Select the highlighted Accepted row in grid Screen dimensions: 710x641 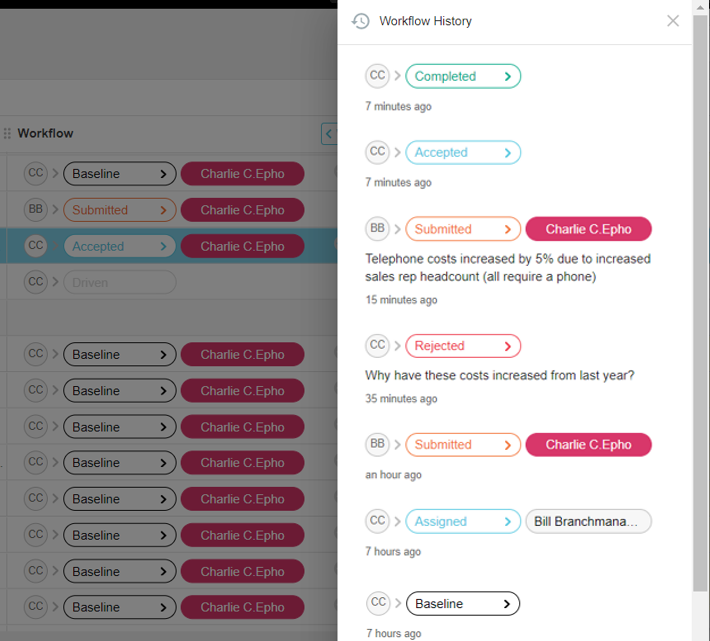[x=119, y=246]
